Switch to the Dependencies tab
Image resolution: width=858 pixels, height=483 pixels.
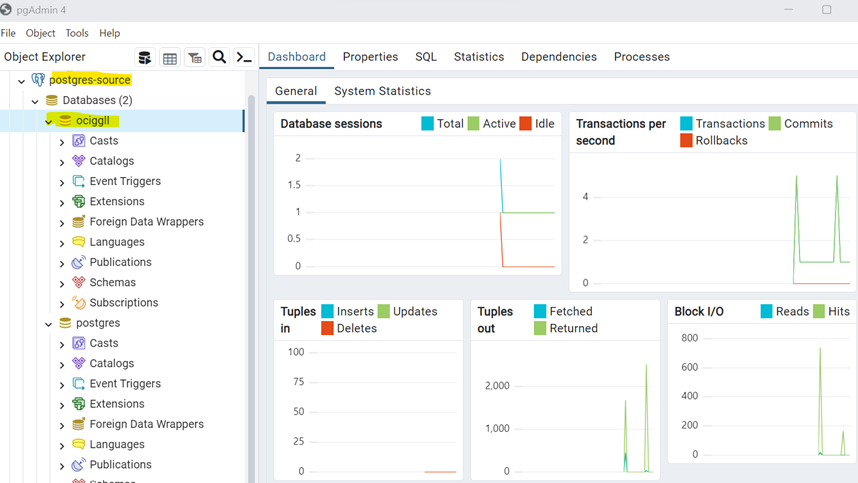pyautogui.click(x=559, y=57)
